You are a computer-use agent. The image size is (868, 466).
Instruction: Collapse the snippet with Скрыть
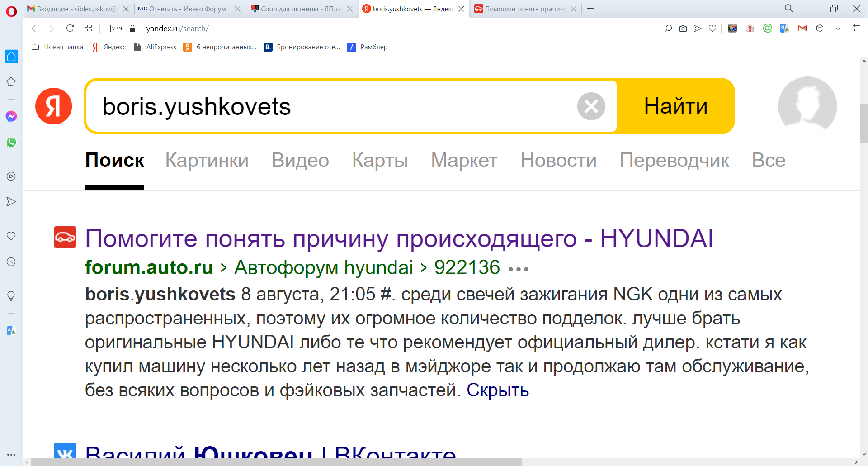coord(498,390)
